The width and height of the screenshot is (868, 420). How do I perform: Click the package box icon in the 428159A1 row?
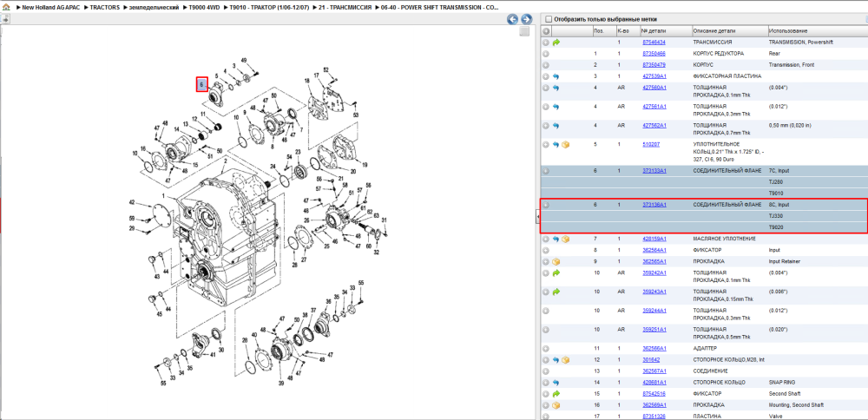click(566, 239)
